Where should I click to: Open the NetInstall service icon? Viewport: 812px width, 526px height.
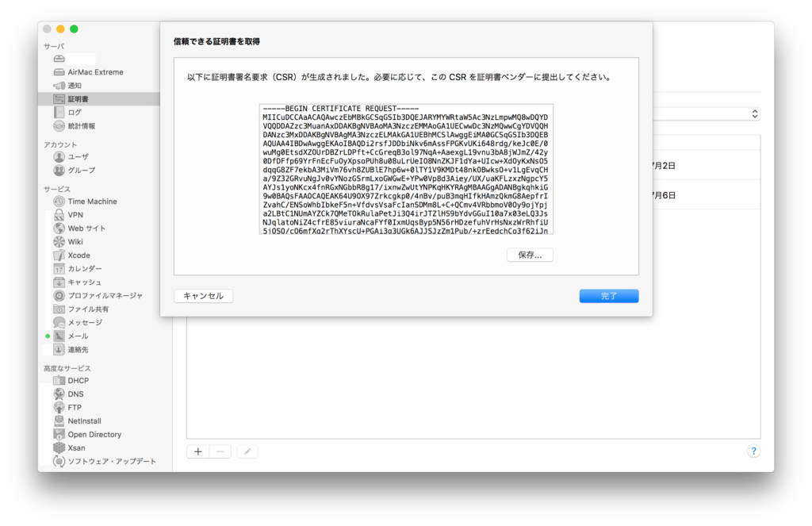pyautogui.click(x=59, y=420)
